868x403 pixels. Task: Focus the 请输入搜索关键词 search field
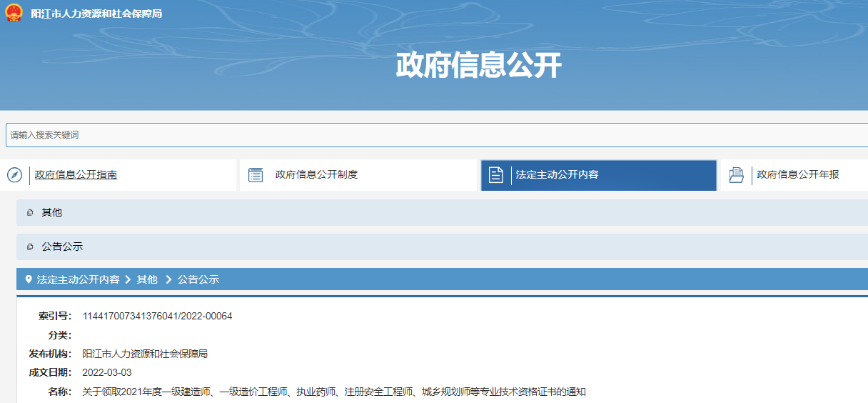point(437,134)
